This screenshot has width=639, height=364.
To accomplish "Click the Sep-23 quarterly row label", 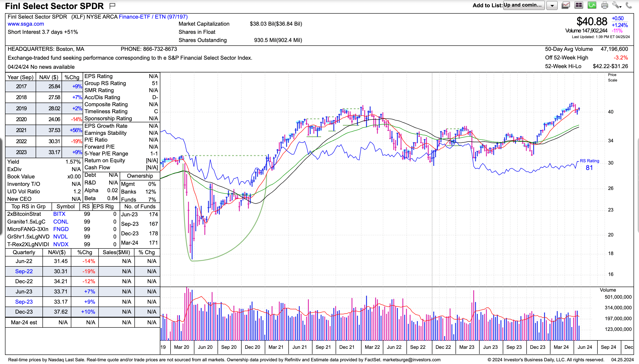I will (x=24, y=302).
